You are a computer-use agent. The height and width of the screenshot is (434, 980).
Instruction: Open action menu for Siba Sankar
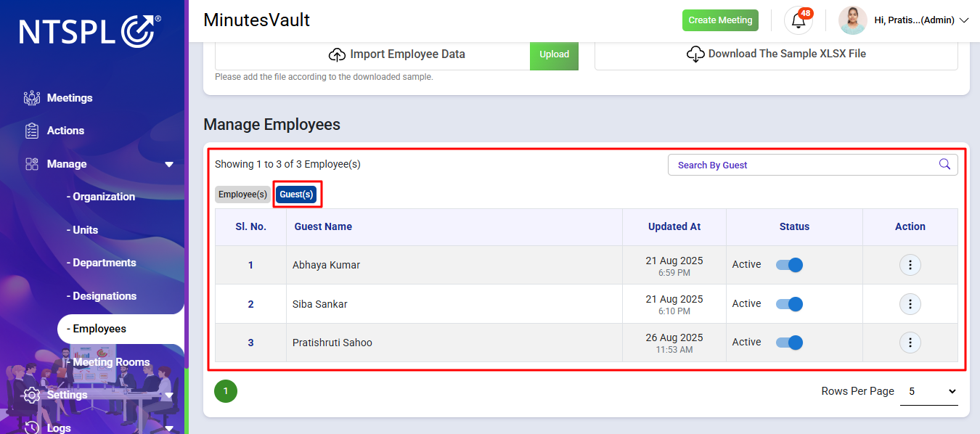tap(910, 303)
